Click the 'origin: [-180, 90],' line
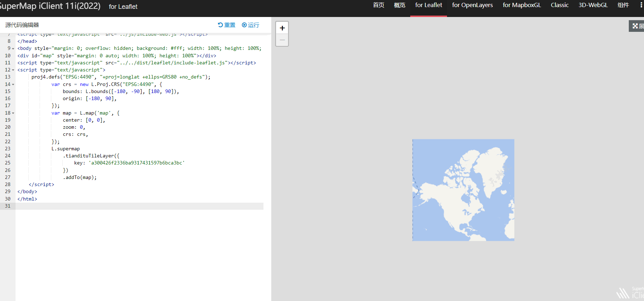This screenshot has width=644, height=301. (x=90, y=98)
